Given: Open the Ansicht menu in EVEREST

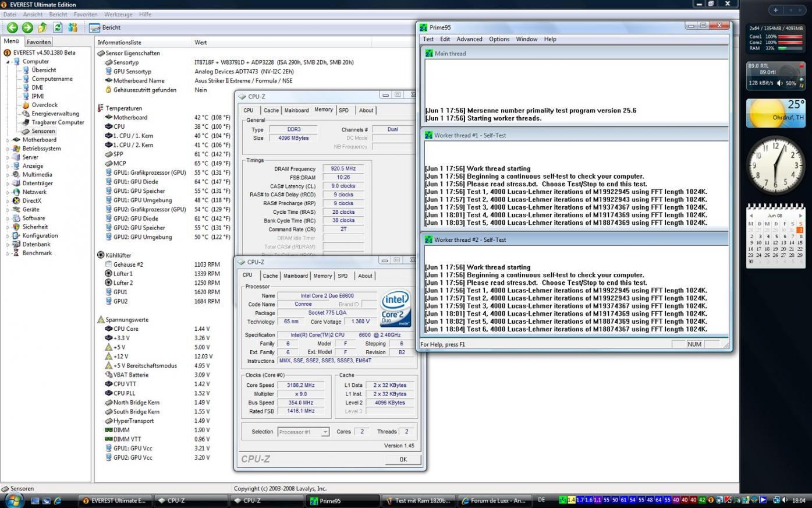Looking at the screenshot, I should (33, 14).
